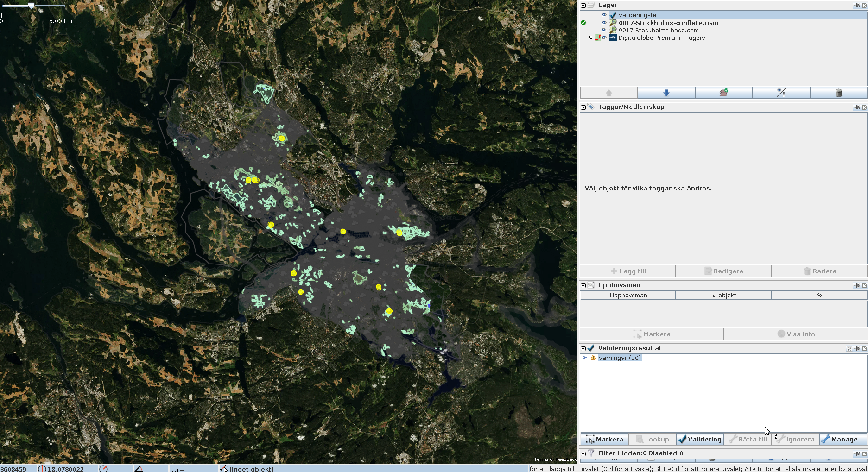The height and width of the screenshot is (472, 868).
Task: Click the zoom slider handle on map
Action: coord(31,6)
